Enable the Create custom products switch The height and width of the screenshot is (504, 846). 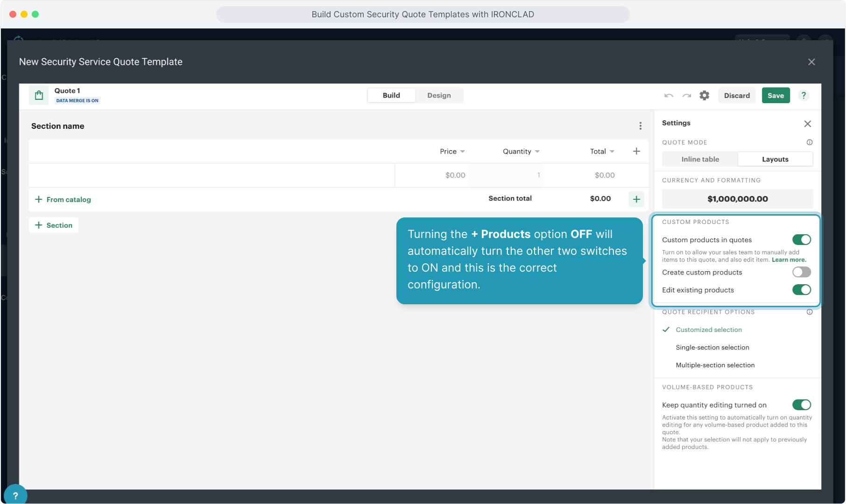click(x=801, y=272)
